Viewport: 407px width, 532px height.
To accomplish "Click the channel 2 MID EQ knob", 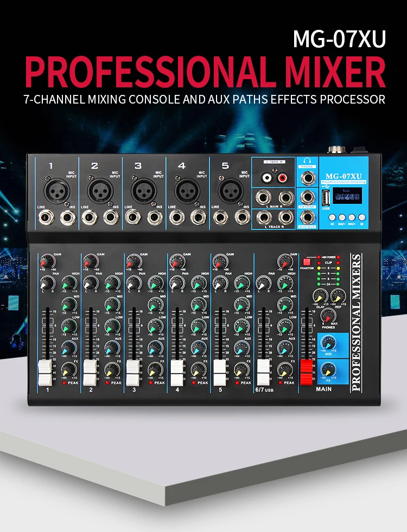I will [x=112, y=305].
